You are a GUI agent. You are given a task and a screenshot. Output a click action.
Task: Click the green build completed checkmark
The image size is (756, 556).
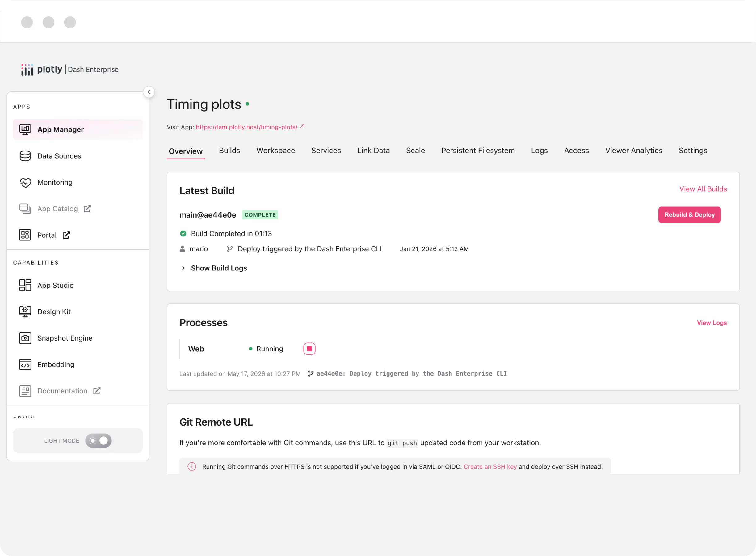(x=183, y=234)
